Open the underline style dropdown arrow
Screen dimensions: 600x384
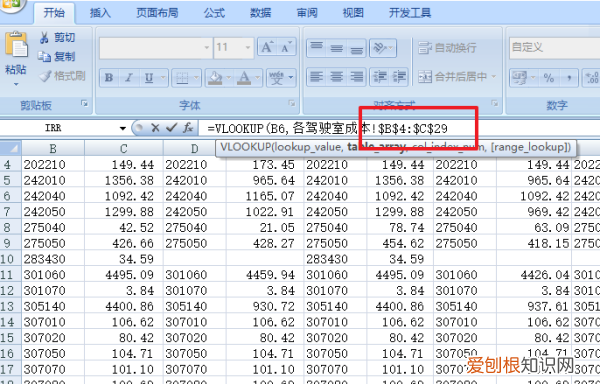tap(163, 78)
